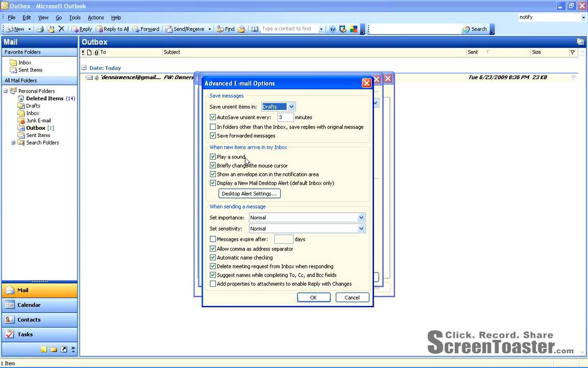
Task: Click Type a contact to find box
Action: pyautogui.click(x=289, y=29)
